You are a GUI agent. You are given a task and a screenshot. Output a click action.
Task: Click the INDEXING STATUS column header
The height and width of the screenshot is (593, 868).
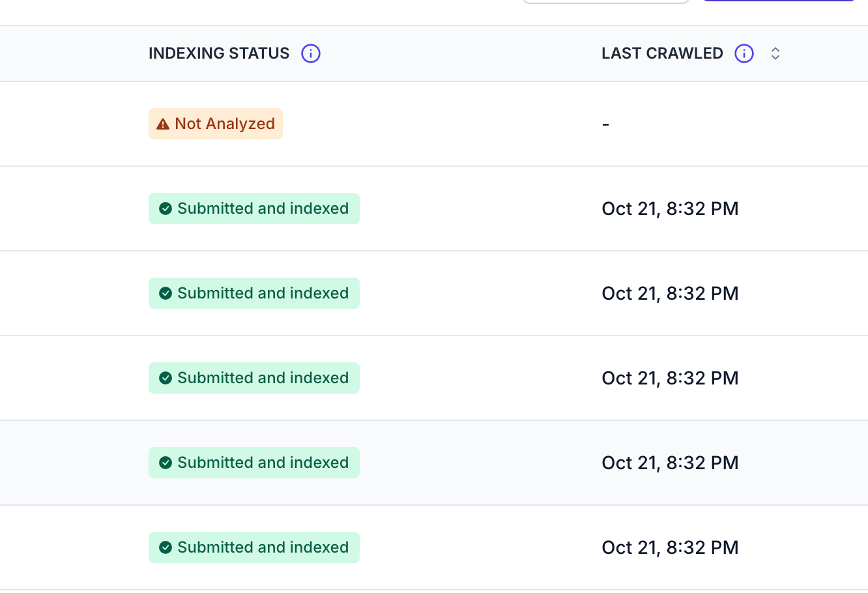point(219,53)
